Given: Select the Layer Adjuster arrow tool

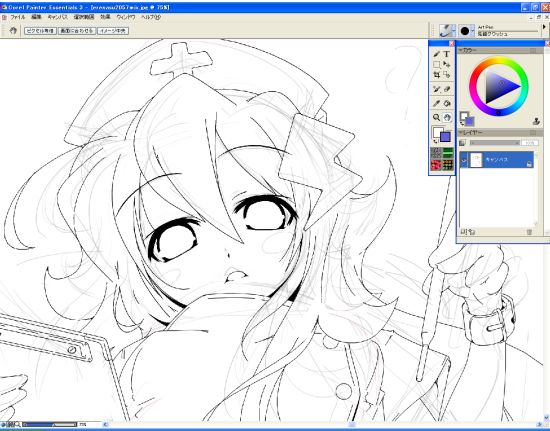Looking at the screenshot, I should click(x=447, y=65).
